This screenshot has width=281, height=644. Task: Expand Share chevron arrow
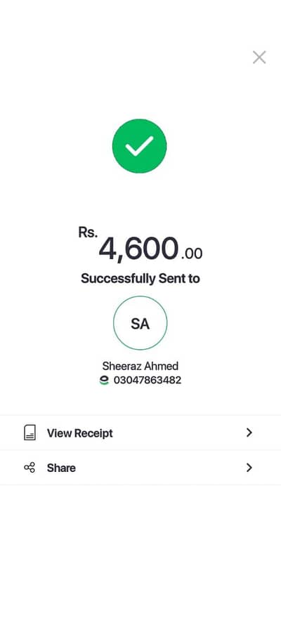point(249,468)
